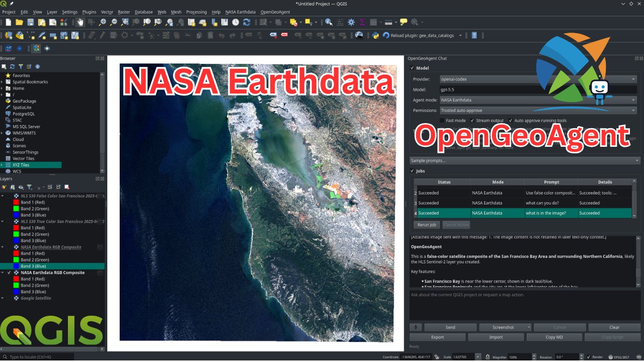Activate the Zoom In magnifier tool

(x=103, y=22)
